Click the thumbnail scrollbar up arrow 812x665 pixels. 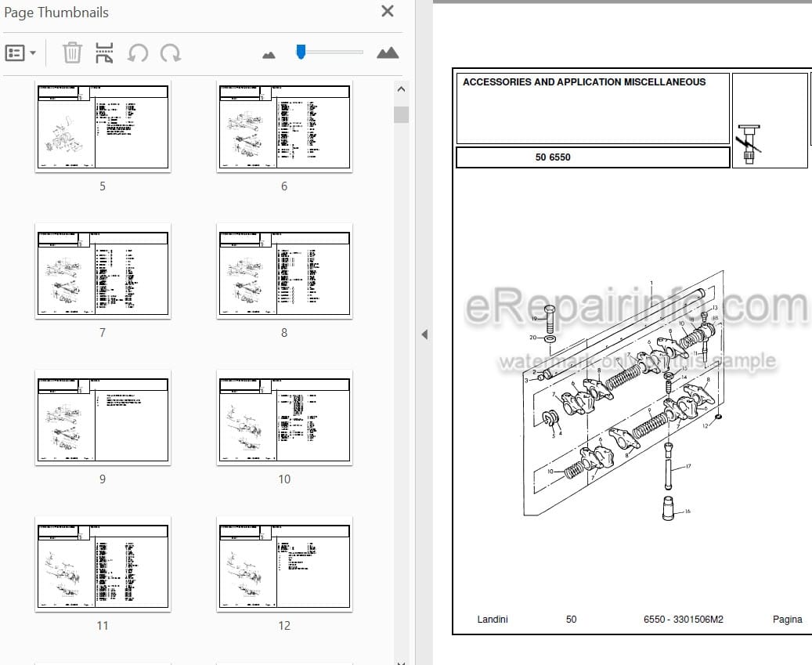click(x=401, y=89)
